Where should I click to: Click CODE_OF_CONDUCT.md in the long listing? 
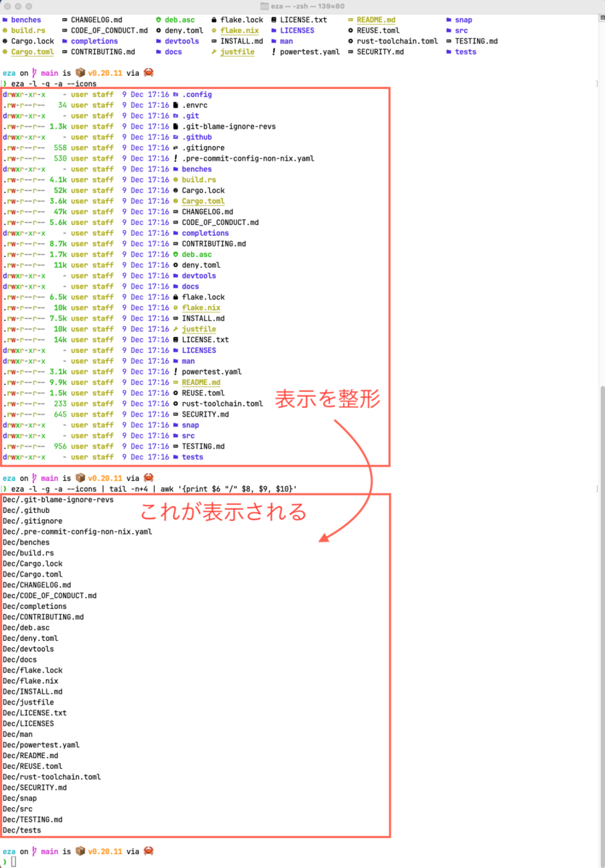(x=220, y=223)
